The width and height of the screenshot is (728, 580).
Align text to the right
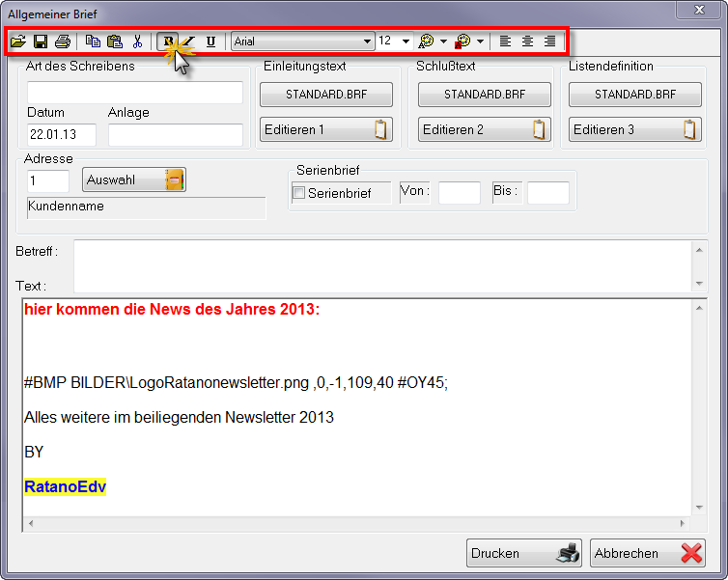pos(549,41)
